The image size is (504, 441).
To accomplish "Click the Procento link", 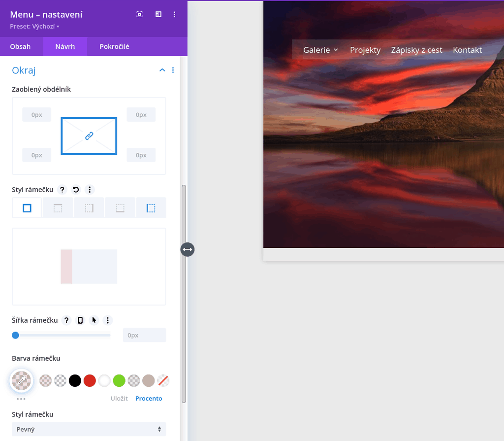I will tap(149, 398).
